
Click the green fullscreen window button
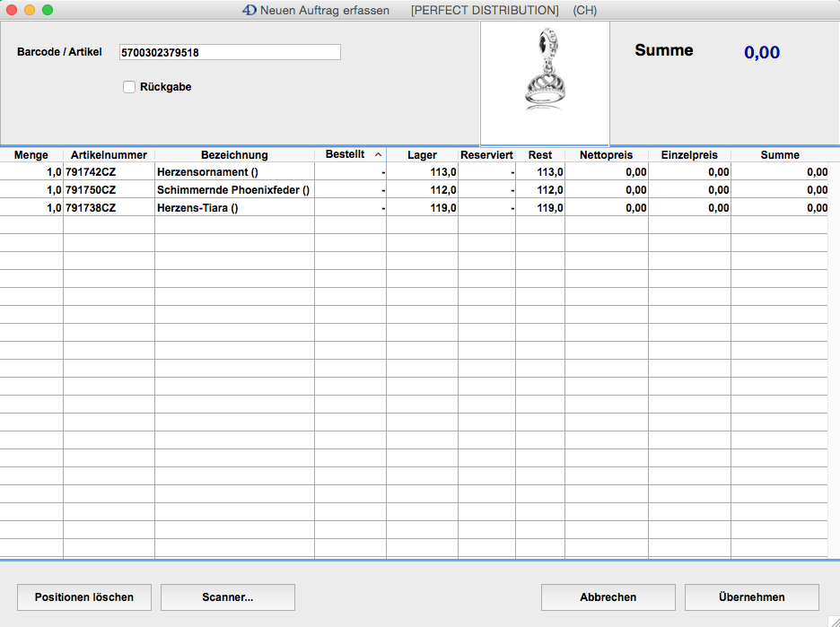point(48,11)
